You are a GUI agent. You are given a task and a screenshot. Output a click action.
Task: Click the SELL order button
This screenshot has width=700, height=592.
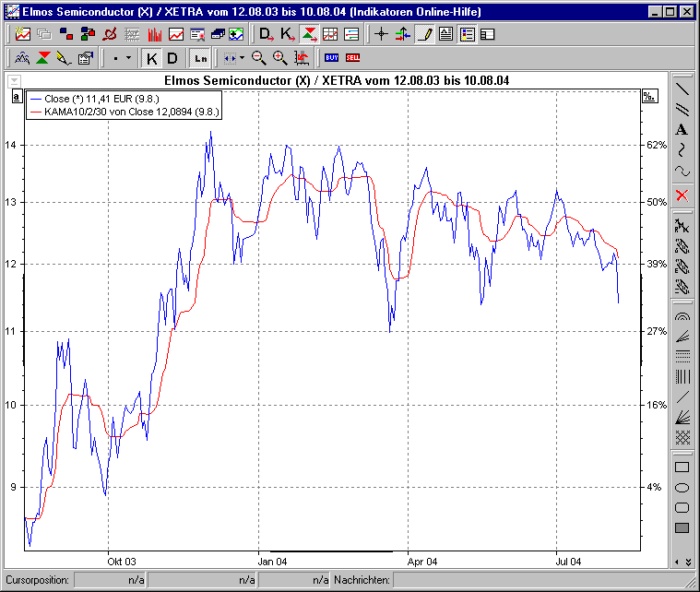(352, 57)
